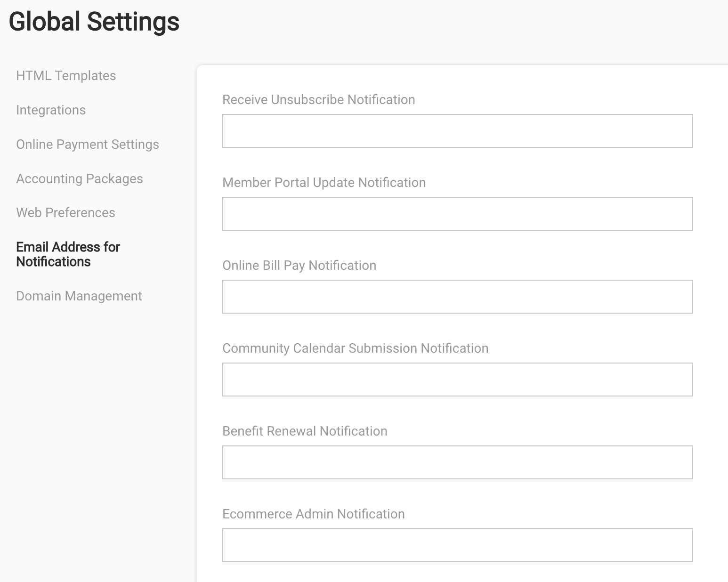Click the Global Settings page heading
Viewport: 728px width, 582px height.
(x=94, y=22)
